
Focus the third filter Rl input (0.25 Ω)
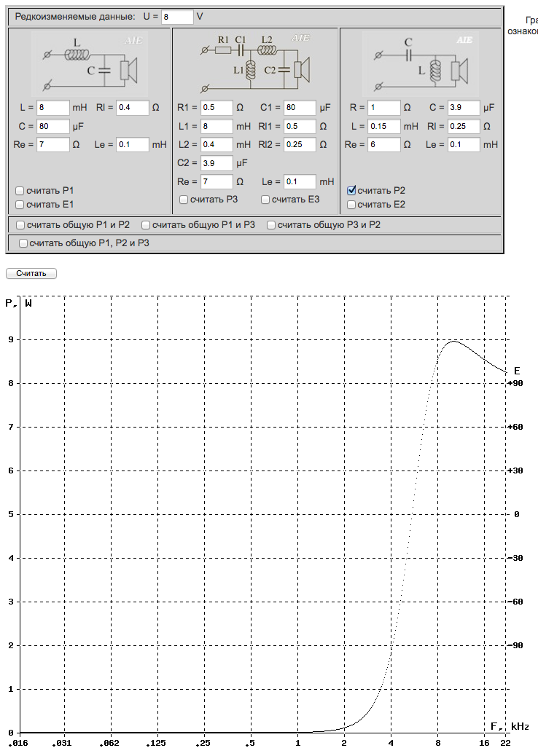pos(464,126)
